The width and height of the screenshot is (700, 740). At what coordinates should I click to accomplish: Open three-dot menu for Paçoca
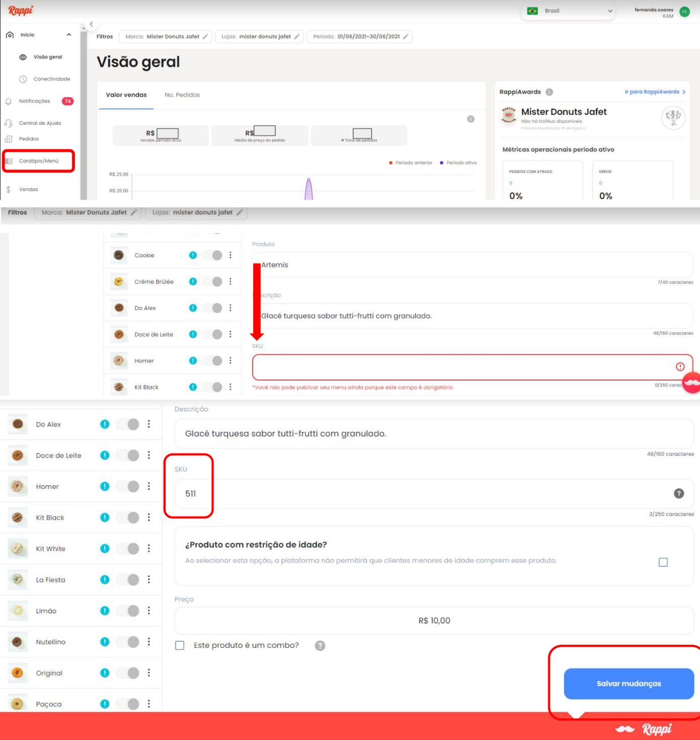click(x=149, y=704)
